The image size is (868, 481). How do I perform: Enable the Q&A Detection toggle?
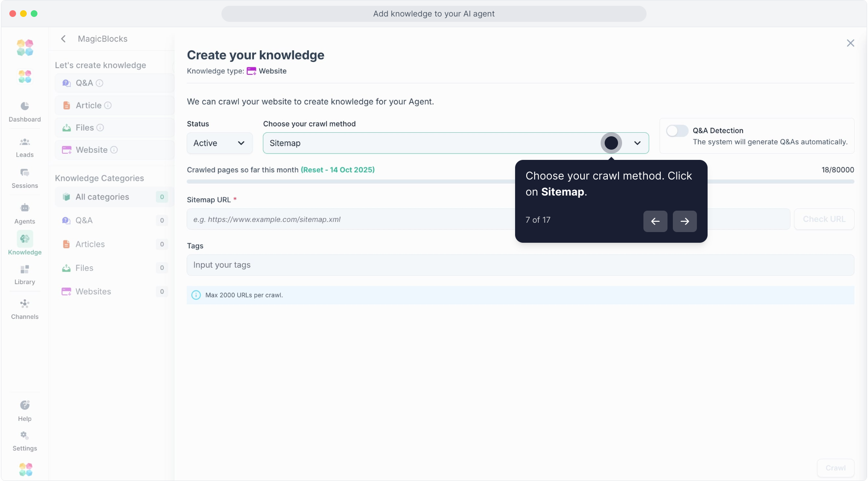677,131
